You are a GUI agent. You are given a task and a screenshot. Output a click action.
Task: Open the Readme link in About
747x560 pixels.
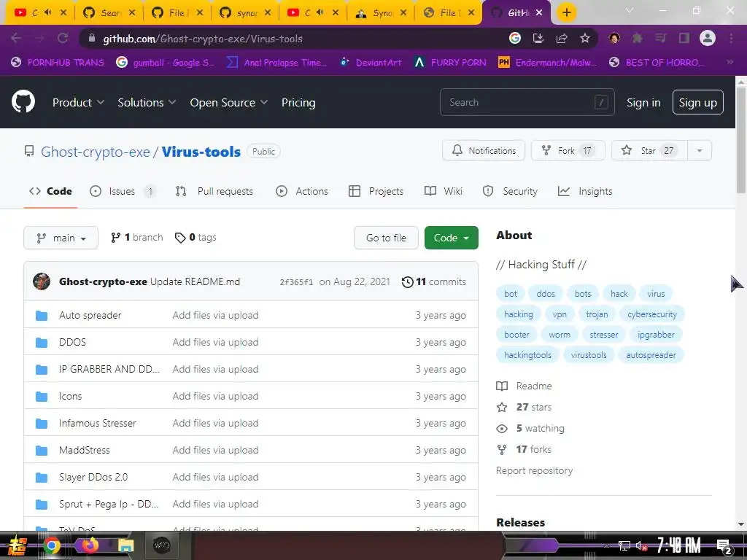point(524,386)
